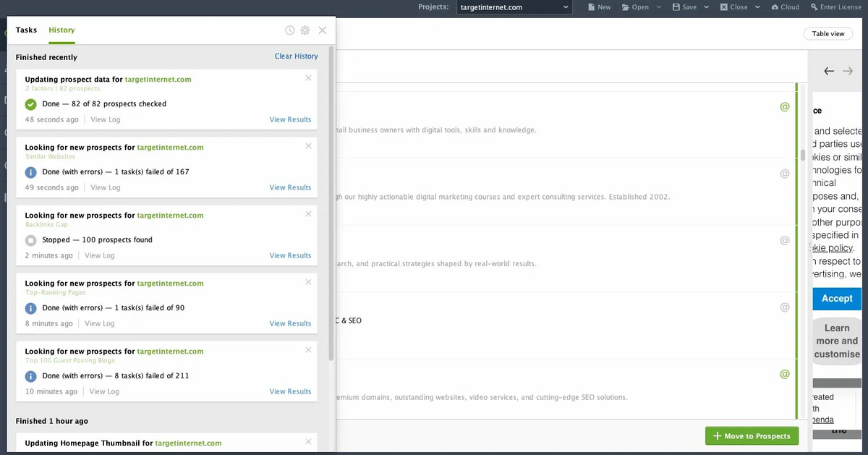Viewport: 868px width, 455px height.
Task: View Log for task 2 minutes ago
Action: pos(100,255)
